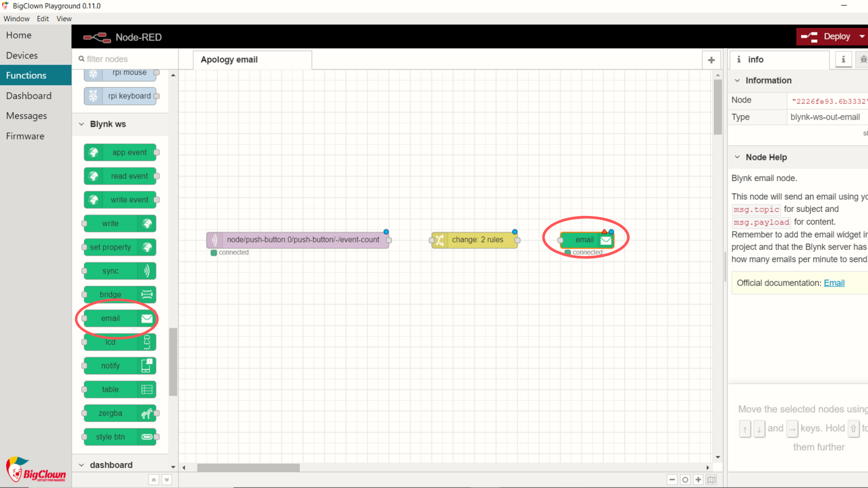Click the palette vertical scrollbar thumb
The height and width of the screenshot is (488, 868).
(x=173, y=361)
